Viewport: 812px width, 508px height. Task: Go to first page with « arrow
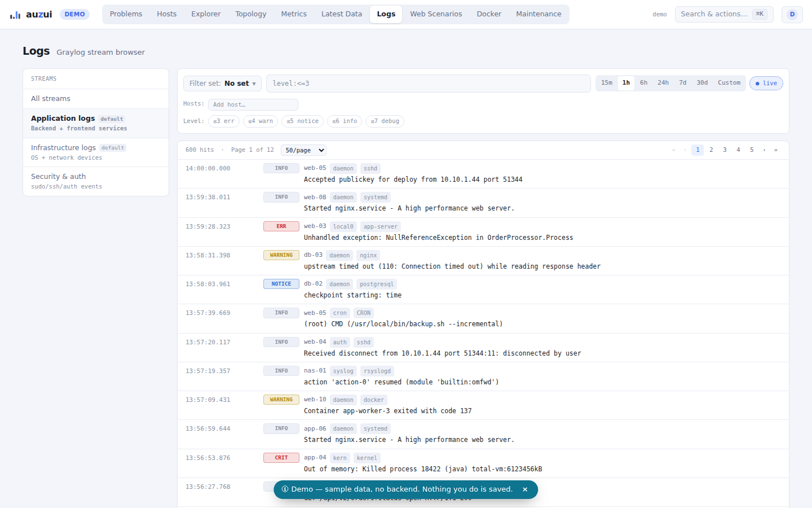point(673,150)
